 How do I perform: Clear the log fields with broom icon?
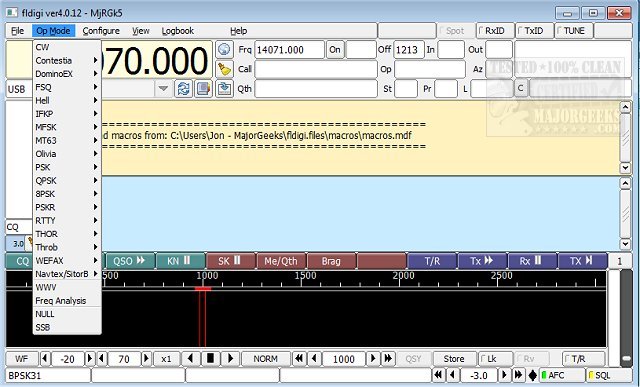point(224,69)
